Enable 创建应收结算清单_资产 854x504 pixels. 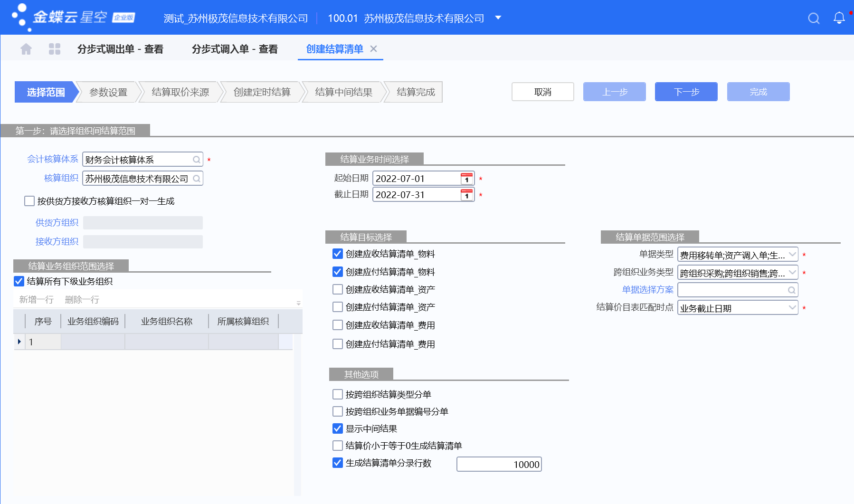[x=338, y=289]
